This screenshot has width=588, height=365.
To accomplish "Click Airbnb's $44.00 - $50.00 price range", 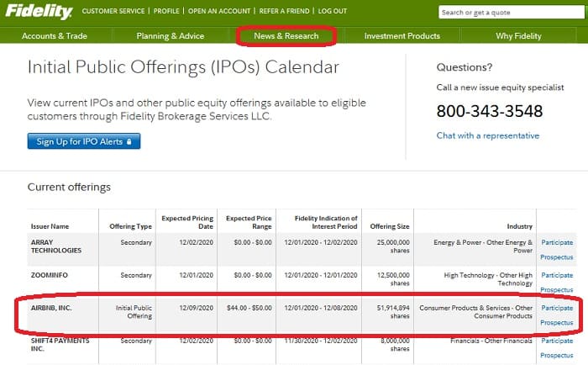I will tap(249, 308).
